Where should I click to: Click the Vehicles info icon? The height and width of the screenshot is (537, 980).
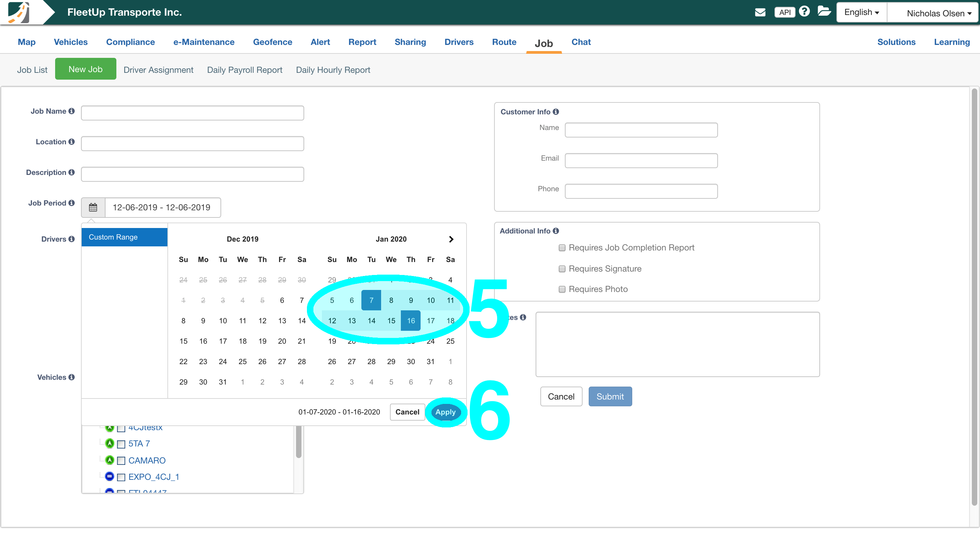point(71,377)
